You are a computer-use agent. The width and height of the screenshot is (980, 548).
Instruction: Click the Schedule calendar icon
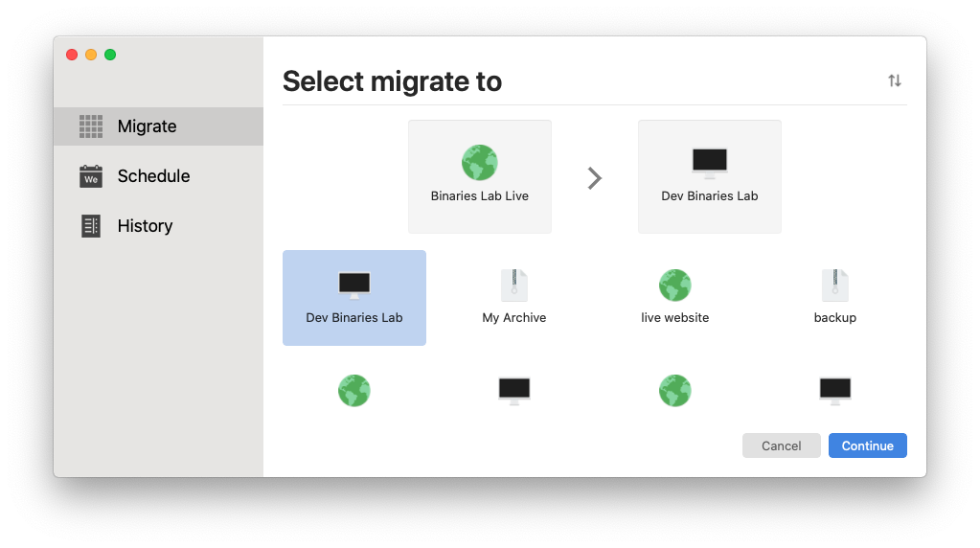click(91, 176)
